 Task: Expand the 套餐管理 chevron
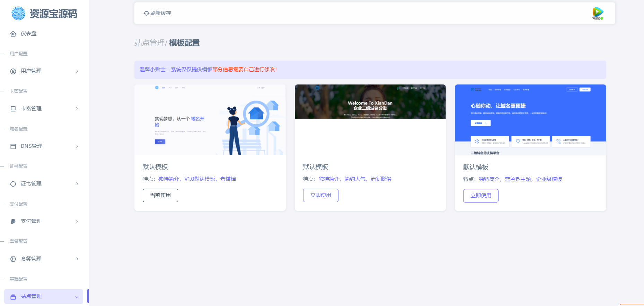(x=77, y=259)
